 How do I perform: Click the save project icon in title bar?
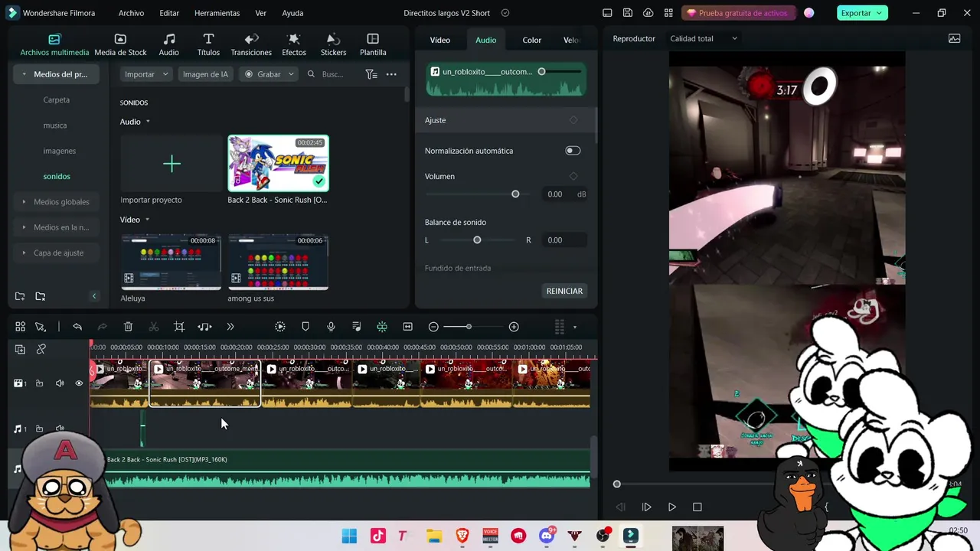(628, 13)
